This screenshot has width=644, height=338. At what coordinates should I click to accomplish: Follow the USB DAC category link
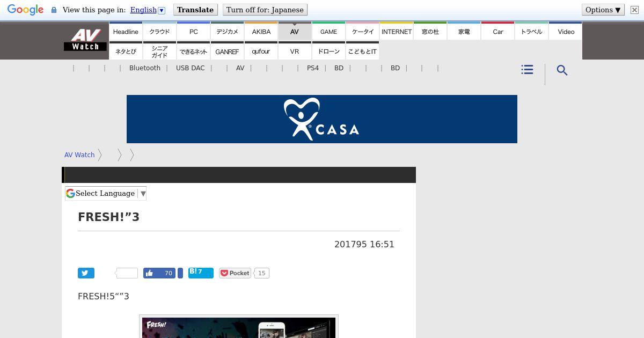coord(191,68)
